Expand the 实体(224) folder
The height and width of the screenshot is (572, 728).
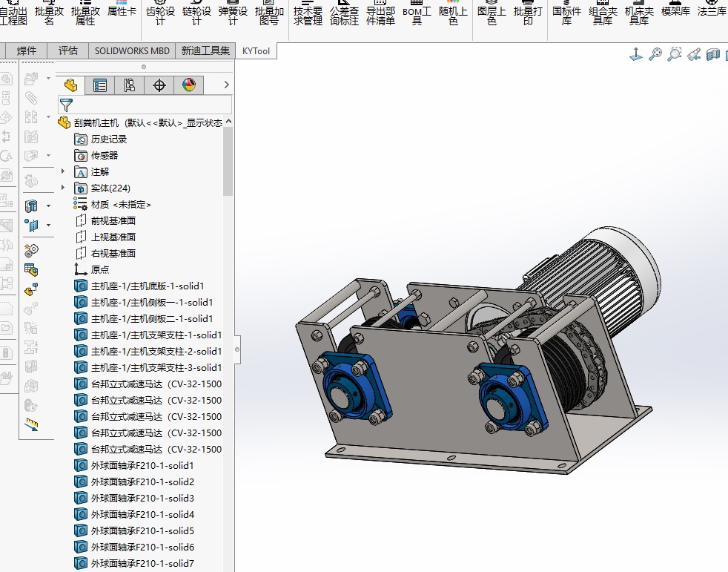63,188
